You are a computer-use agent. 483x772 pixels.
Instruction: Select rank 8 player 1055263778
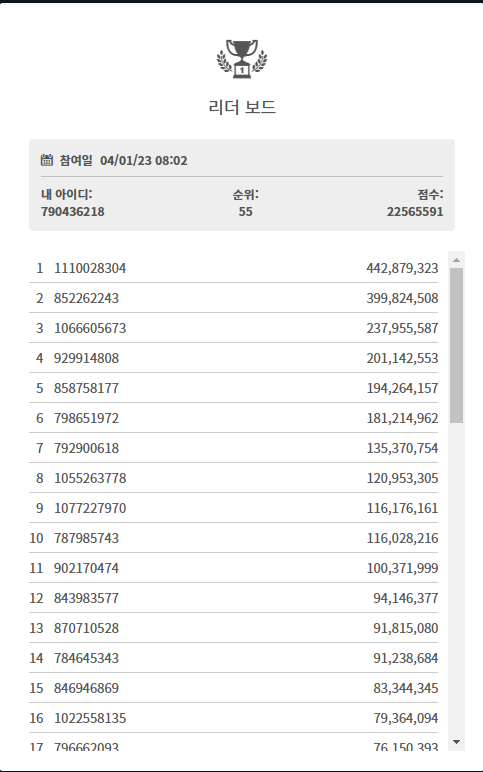pos(90,479)
